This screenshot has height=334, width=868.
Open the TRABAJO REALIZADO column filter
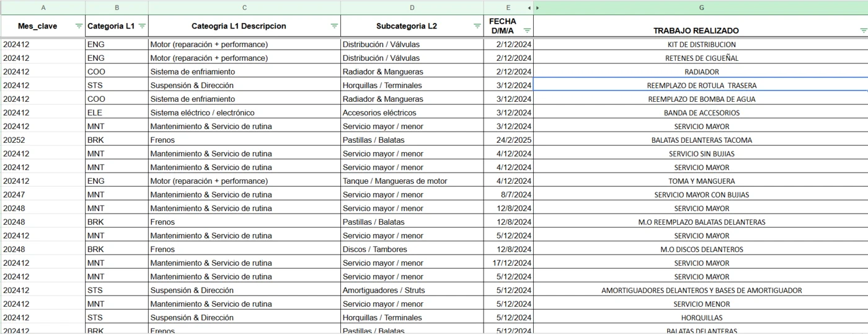click(864, 30)
